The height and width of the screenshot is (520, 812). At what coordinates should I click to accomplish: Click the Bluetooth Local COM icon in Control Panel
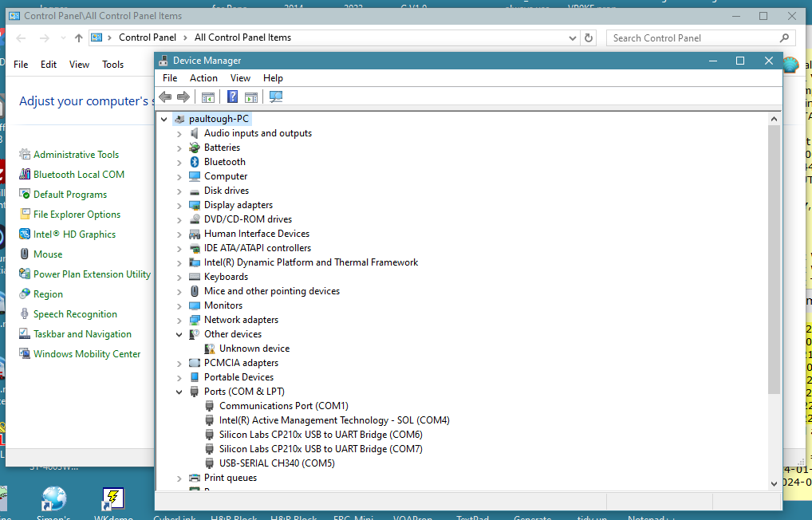point(25,174)
